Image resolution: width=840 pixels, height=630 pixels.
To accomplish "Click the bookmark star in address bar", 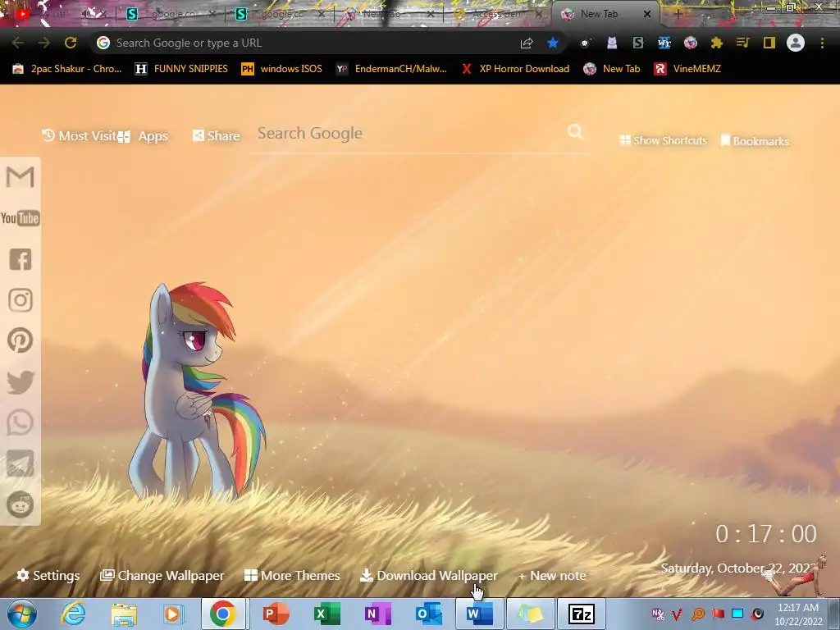I will coord(553,43).
